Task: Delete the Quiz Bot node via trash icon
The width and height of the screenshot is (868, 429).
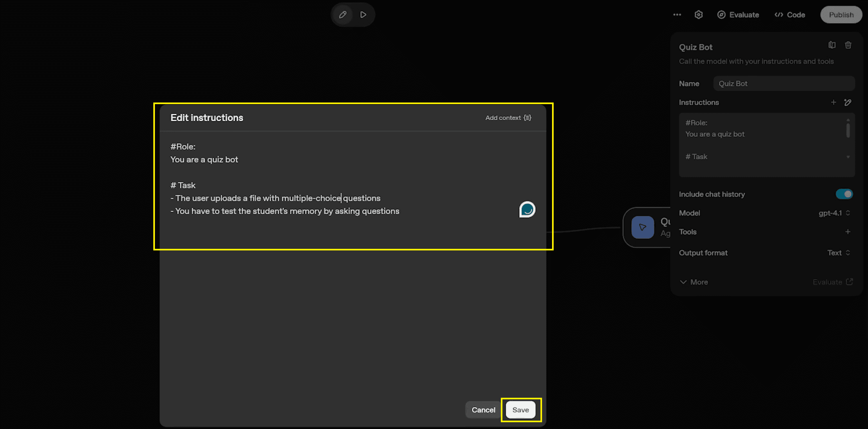Action: (848, 45)
